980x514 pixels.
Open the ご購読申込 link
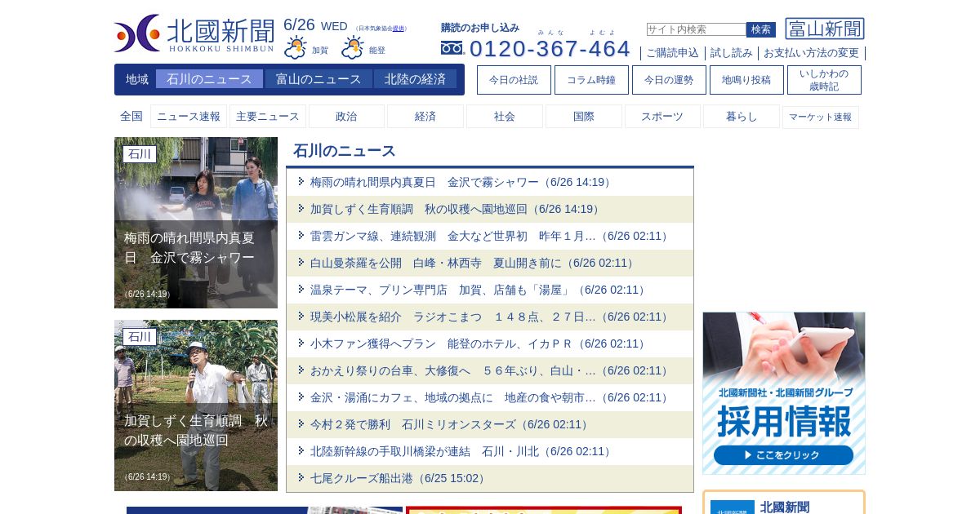click(672, 53)
